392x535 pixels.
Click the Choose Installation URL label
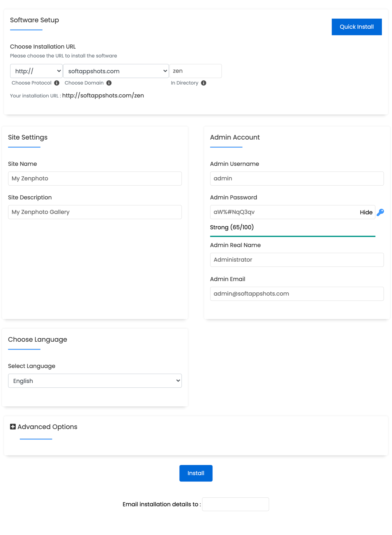tap(43, 47)
